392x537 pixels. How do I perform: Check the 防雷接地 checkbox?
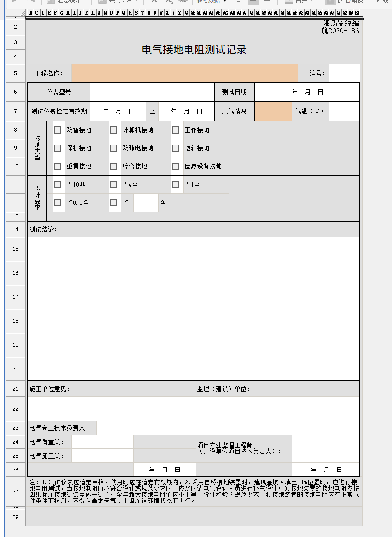click(57, 130)
